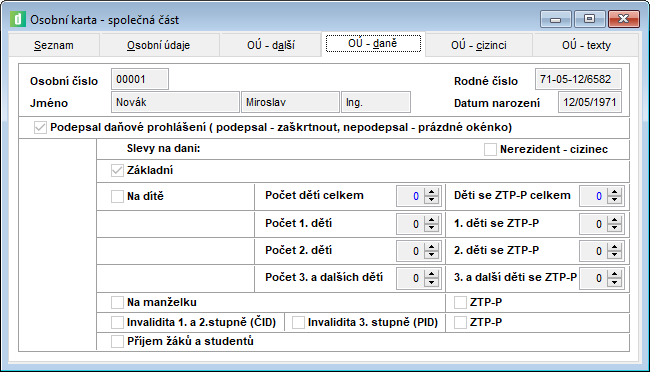Switch to the OÚ - texty tab
This screenshot has width=650, height=372.
pos(586,45)
